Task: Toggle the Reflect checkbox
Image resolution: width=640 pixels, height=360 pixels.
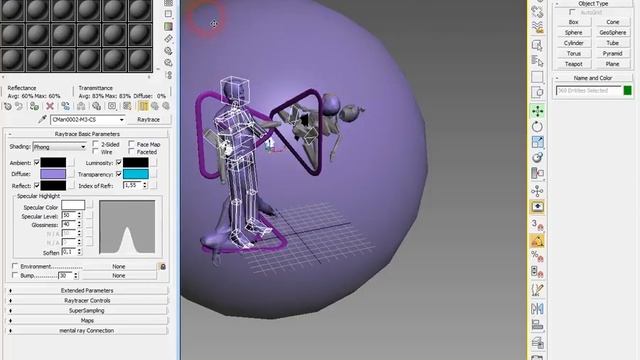Action: point(37,185)
